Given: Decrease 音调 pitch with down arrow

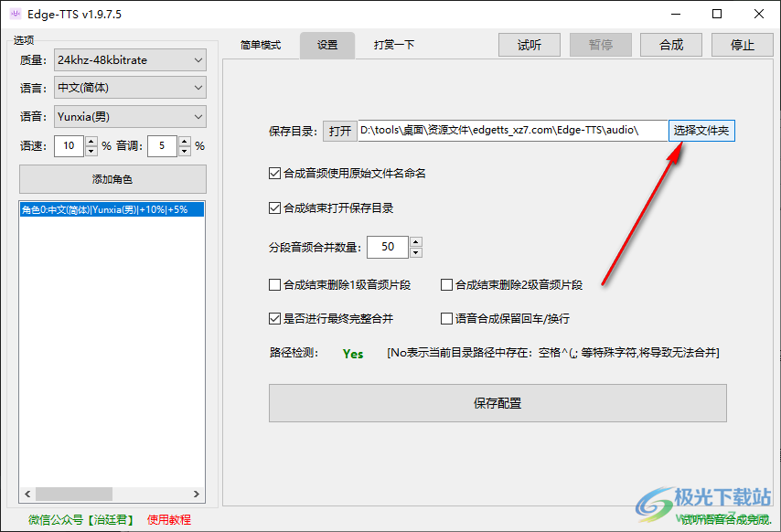Looking at the screenshot, I should point(185,151).
